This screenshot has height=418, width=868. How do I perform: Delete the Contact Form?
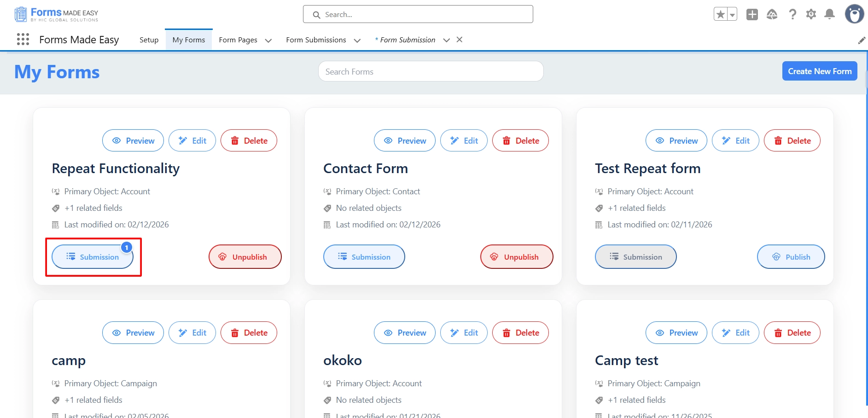click(x=520, y=141)
